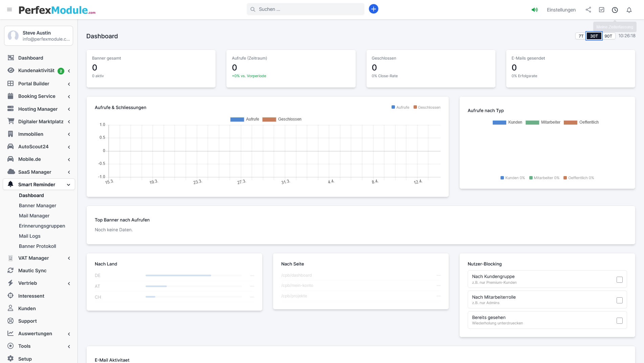Click the hamburger menu icon
644x363 pixels.
[x=9, y=9]
